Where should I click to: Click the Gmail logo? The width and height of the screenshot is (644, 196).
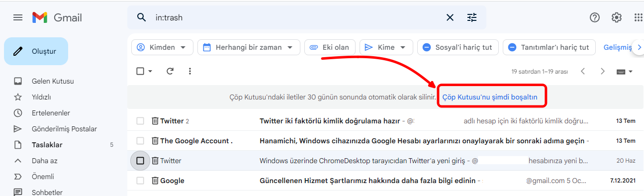click(x=57, y=18)
